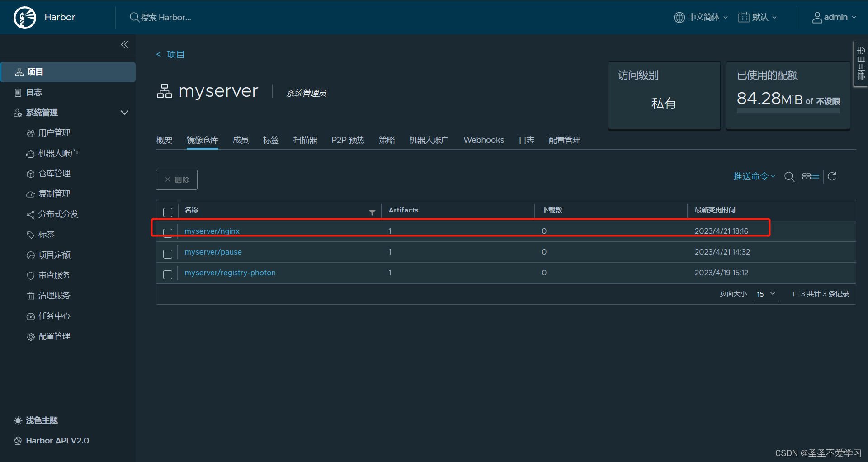Viewport: 868px width, 462px height.
Task: Toggle card/list view icon
Action: 811,176
